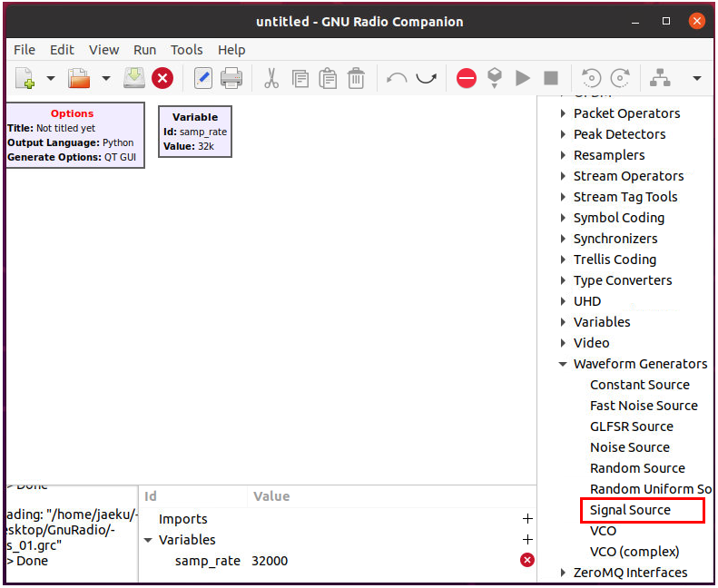Viewport: 718px width, 588px height.
Task: Select VCO (complex) block
Action: [x=634, y=552]
